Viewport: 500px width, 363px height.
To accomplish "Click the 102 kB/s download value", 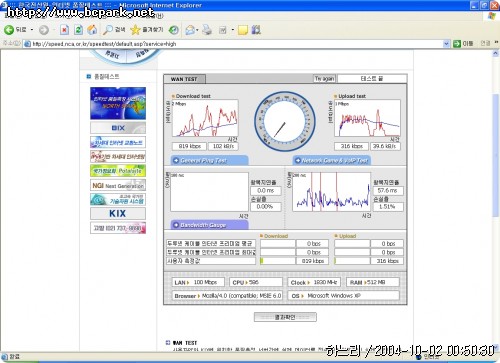I will coord(223,146).
